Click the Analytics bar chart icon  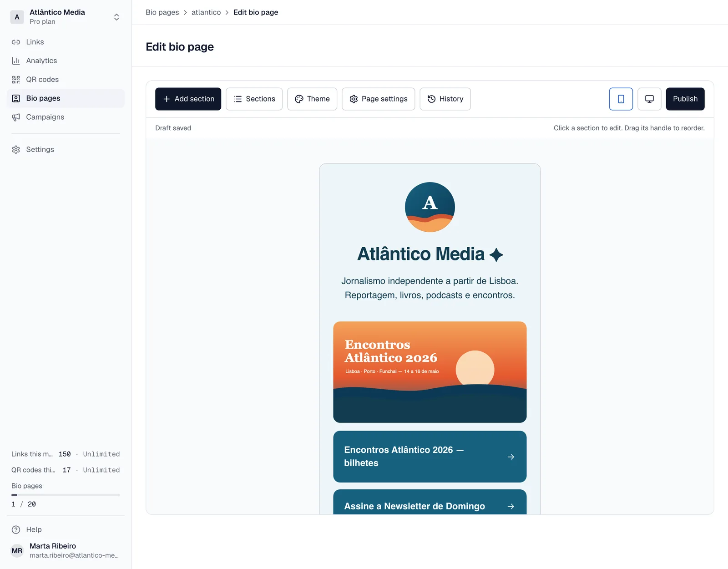pos(16,61)
